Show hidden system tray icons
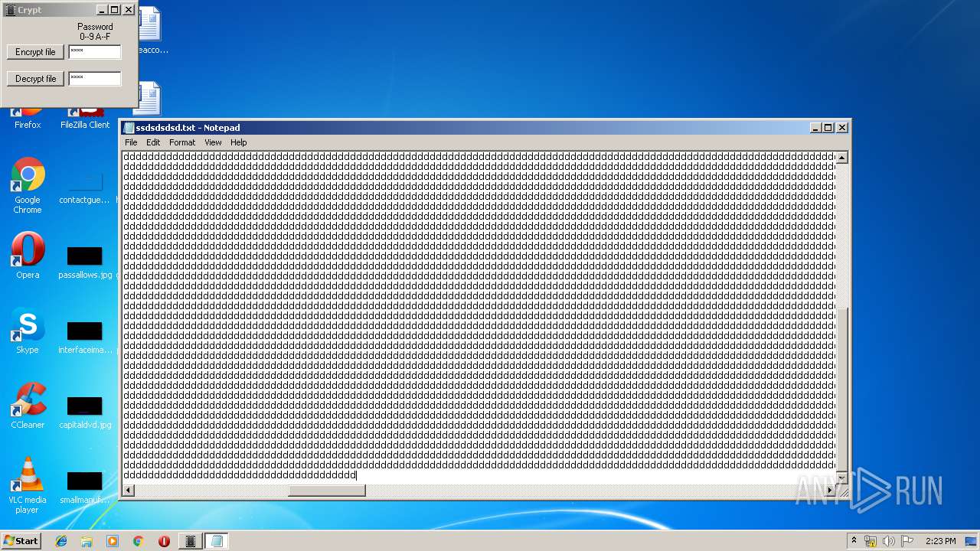This screenshot has width=980, height=551. click(854, 540)
